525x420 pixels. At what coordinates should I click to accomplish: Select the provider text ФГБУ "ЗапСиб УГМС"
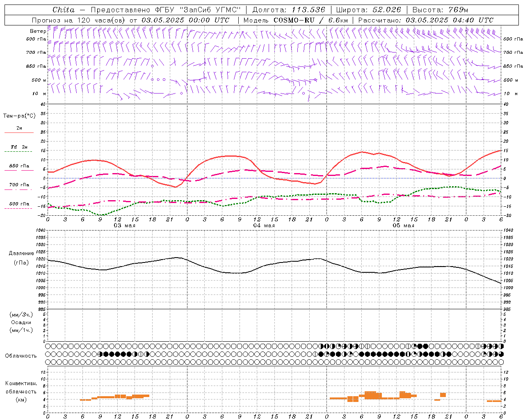198,10
